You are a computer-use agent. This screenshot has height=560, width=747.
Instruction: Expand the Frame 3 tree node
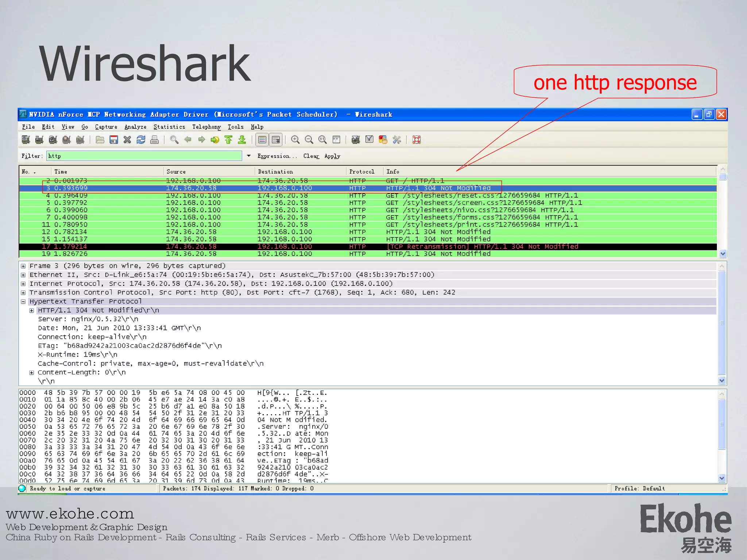coord(23,266)
